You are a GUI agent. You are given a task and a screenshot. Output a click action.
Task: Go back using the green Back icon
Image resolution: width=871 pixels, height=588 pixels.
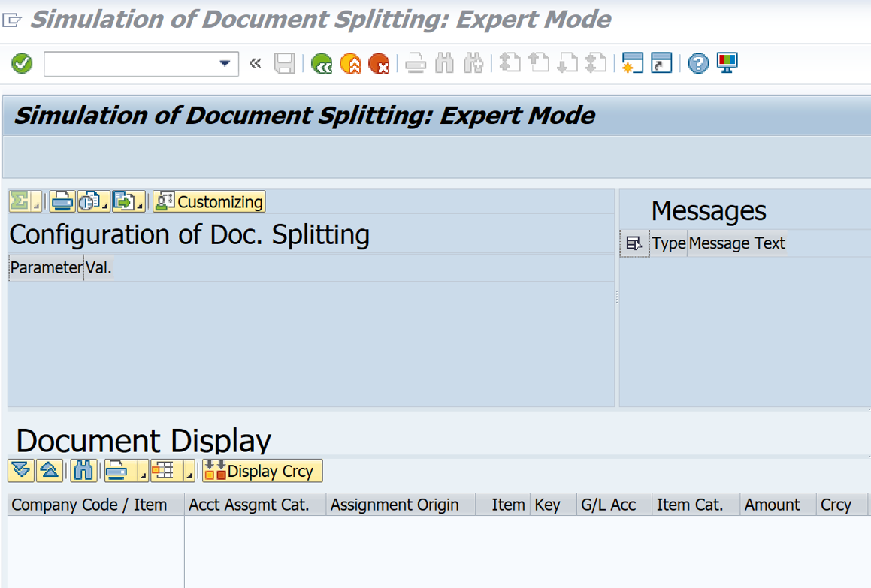pyautogui.click(x=322, y=63)
